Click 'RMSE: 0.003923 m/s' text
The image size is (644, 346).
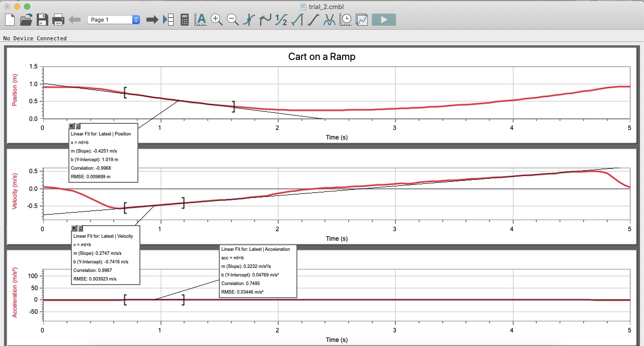point(95,279)
